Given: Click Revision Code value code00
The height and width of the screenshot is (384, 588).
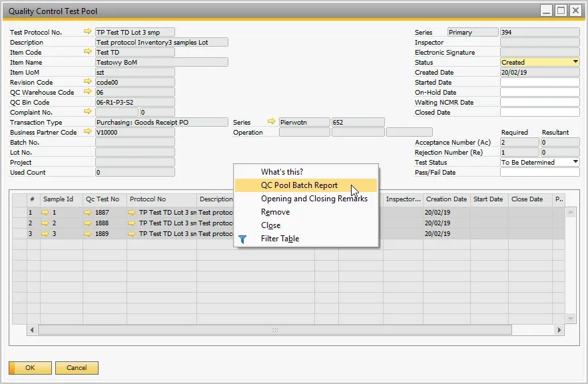Looking at the screenshot, I should [135, 82].
